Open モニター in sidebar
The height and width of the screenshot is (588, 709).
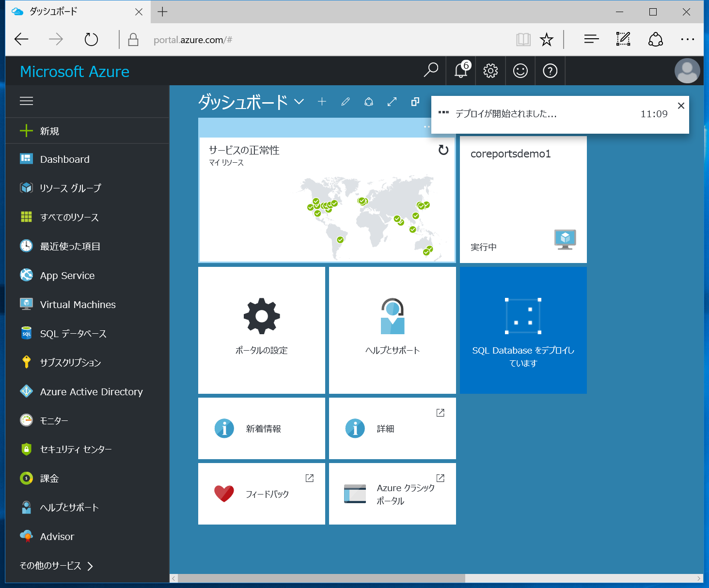(x=87, y=420)
